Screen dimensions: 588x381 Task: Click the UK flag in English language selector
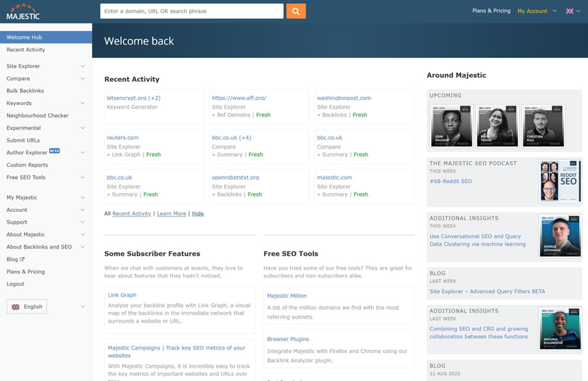[16, 307]
